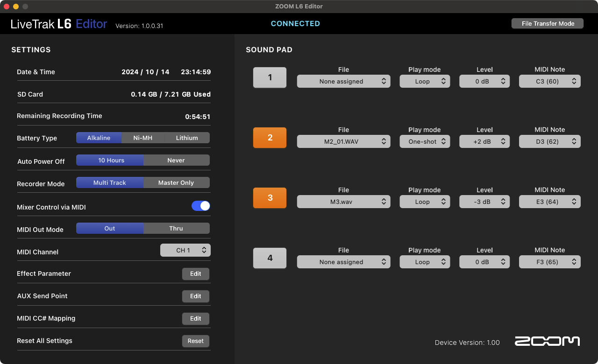
Task: Set Auto Power Off to Never
Action: [x=176, y=160]
